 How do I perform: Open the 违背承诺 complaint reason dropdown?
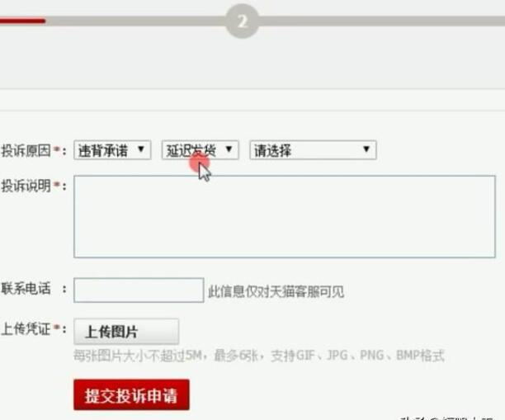112,150
